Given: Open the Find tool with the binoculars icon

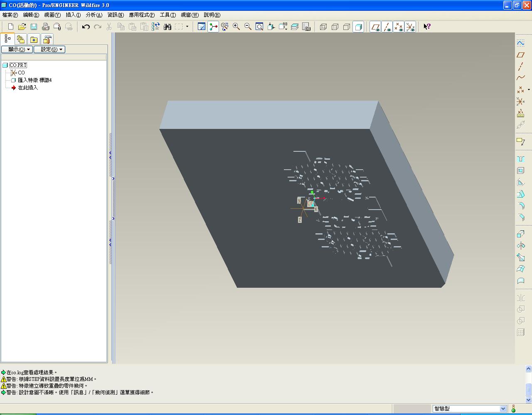Looking at the screenshot, I should click(x=167, y=27).
